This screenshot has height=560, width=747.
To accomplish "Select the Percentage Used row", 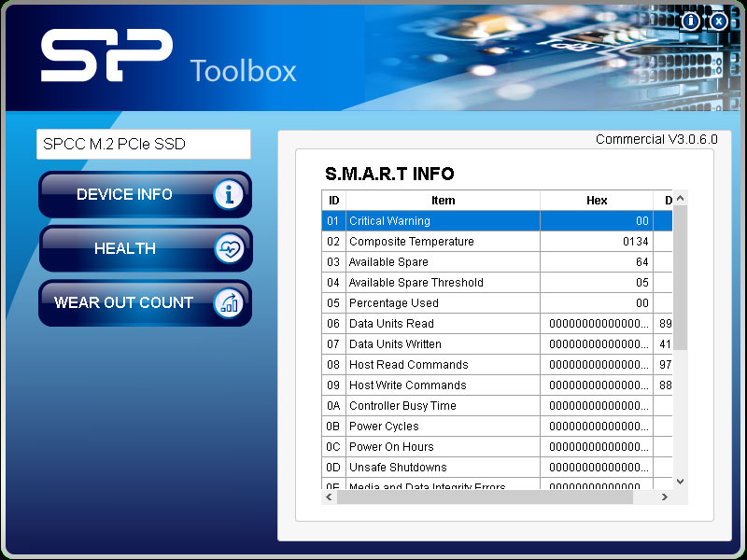I will tap(497, 302).
